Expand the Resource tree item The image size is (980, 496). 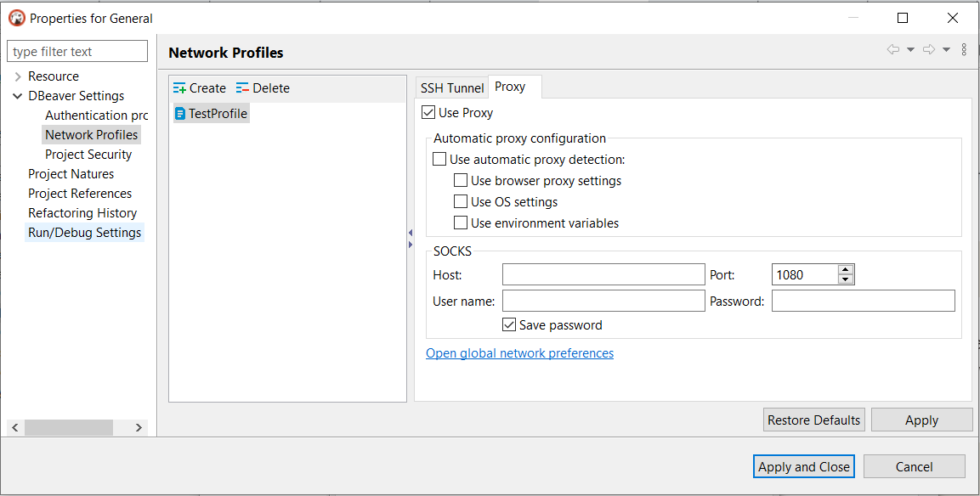coord(18,76)
